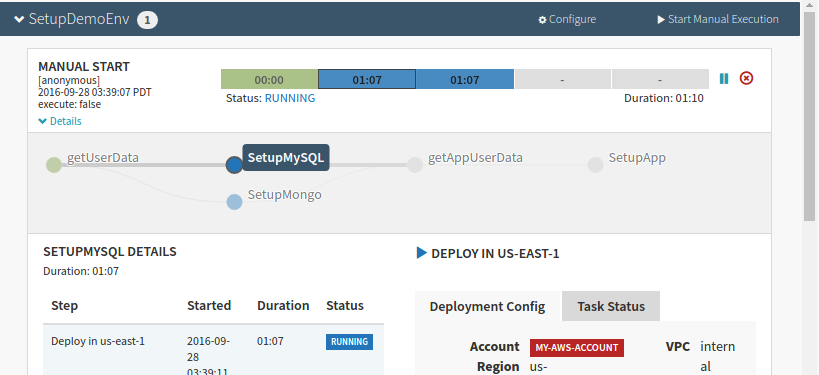The height and width of the screenshot is (375, 819).
Task: Click the Status column header
Action: click(x=345, y=306)
